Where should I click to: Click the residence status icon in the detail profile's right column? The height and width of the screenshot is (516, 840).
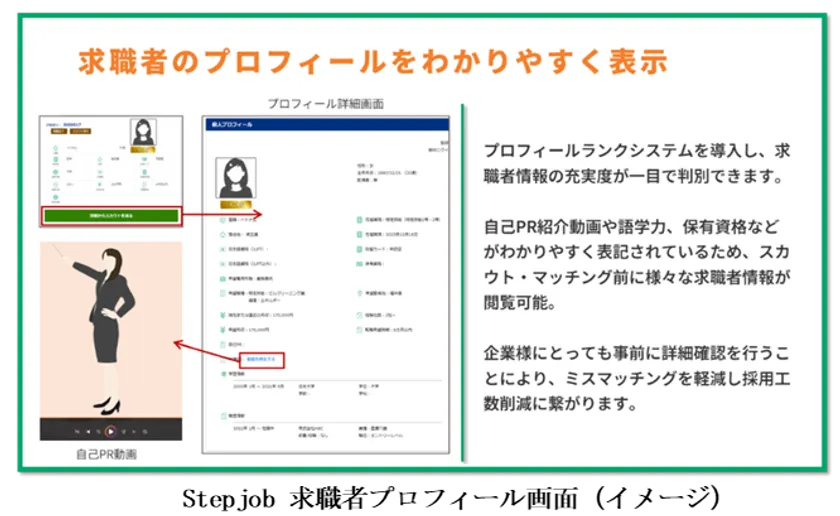tap(357, 218)
